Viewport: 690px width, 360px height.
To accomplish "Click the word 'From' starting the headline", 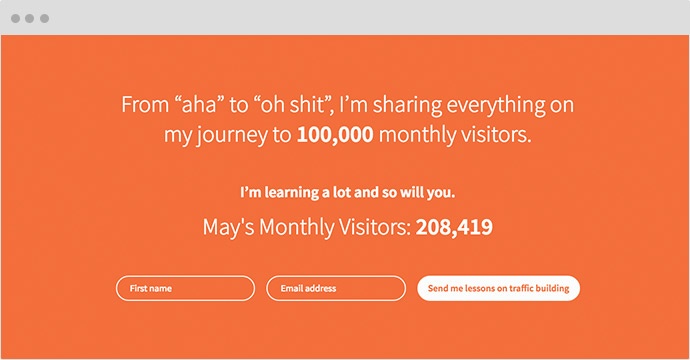I will 145,105.
